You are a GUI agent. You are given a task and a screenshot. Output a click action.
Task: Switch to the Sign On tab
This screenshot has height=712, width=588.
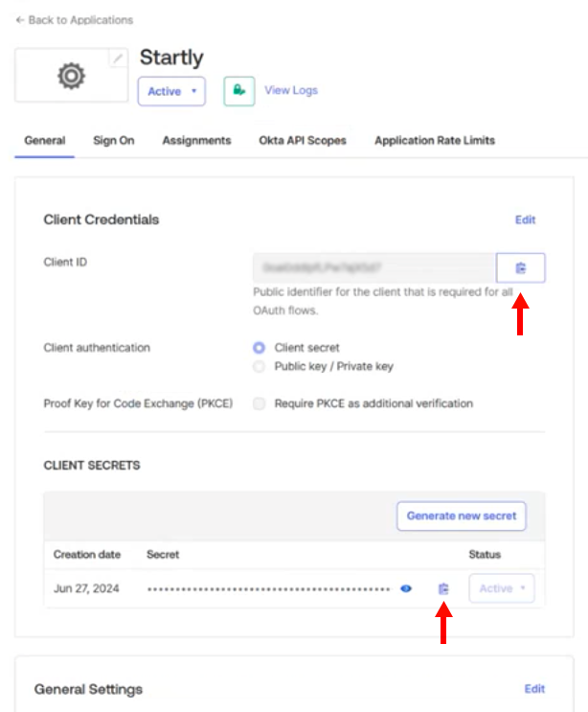point(113,141)
